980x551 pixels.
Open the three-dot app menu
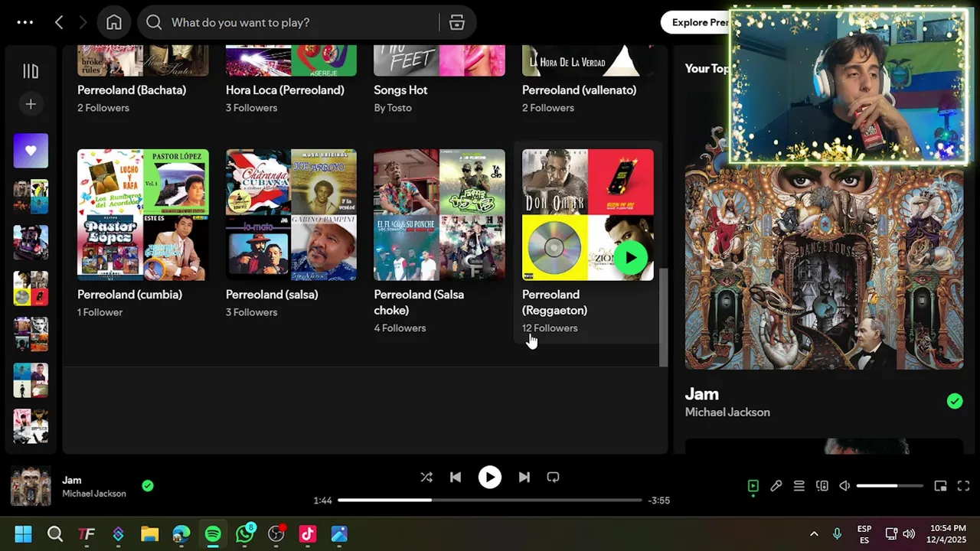coord(25,22)
